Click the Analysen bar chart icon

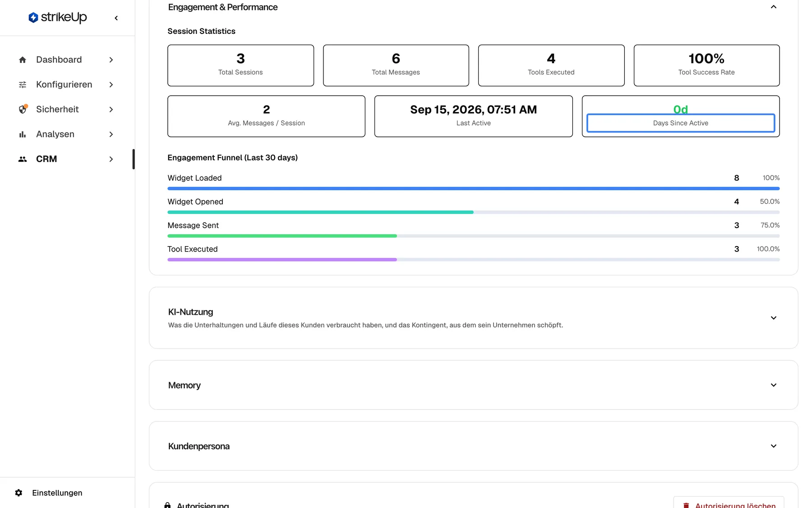[x=23, y=134]
